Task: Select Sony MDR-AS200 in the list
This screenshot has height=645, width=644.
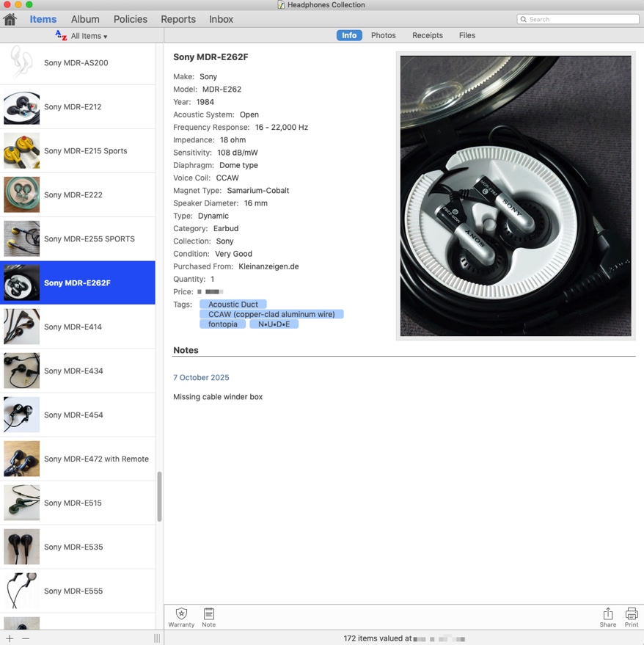Action: 78,63
